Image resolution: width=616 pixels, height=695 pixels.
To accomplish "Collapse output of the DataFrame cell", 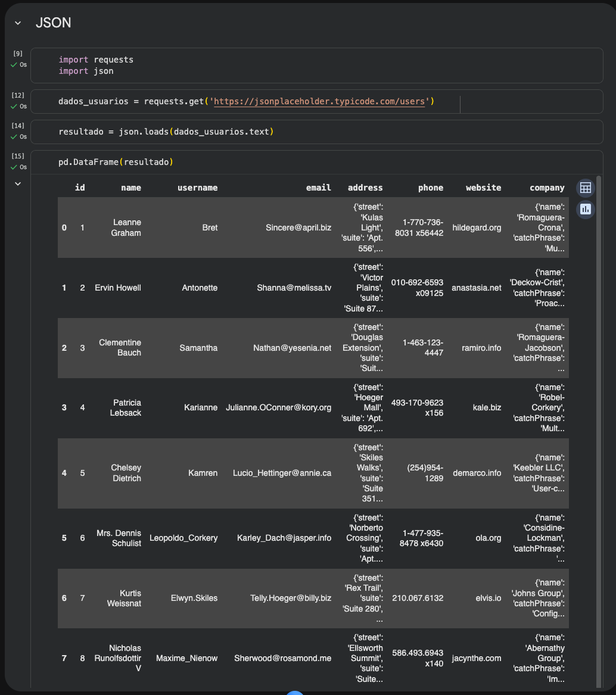I will pyautogui.click(x=18, y=183).
